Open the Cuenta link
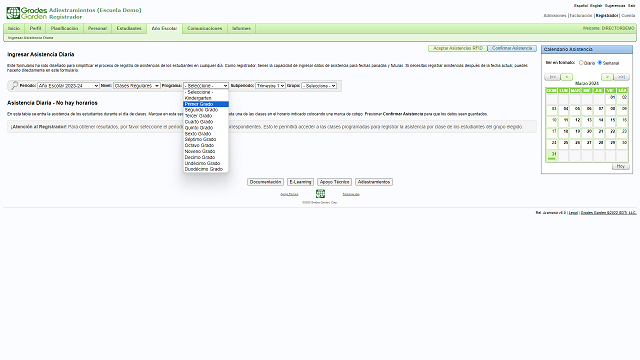The height and width of the screenshot is (360, 640). coord(628,16)
